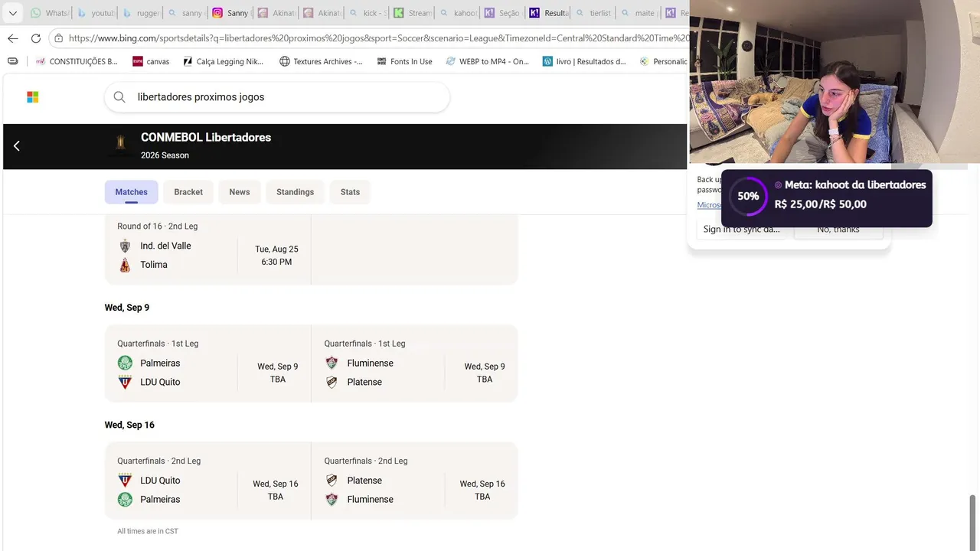Image resolution: width=980 pixels, height=551 pixels.
Task: Open the WEBP to MP4 bookmark
Action: click(487, 61)
